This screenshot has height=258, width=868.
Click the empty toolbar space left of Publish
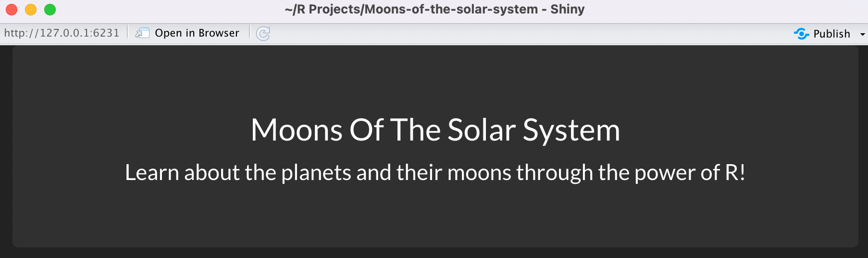coord(529,33)
